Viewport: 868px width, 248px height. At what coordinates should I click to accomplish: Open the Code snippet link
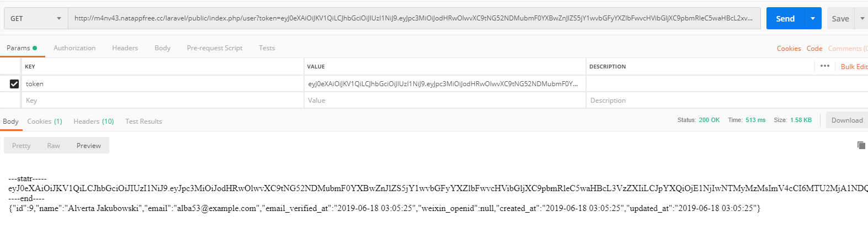pyautogui.click(x=814, y=49)
